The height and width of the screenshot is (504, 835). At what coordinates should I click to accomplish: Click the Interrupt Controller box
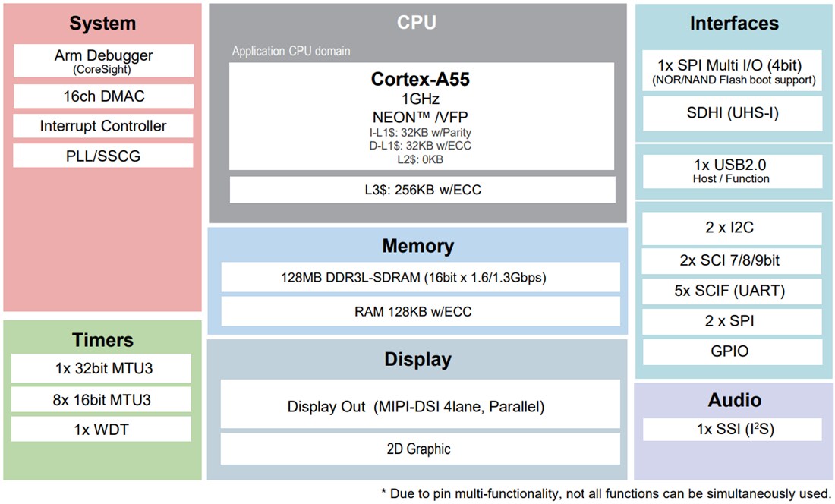[103, 126]
